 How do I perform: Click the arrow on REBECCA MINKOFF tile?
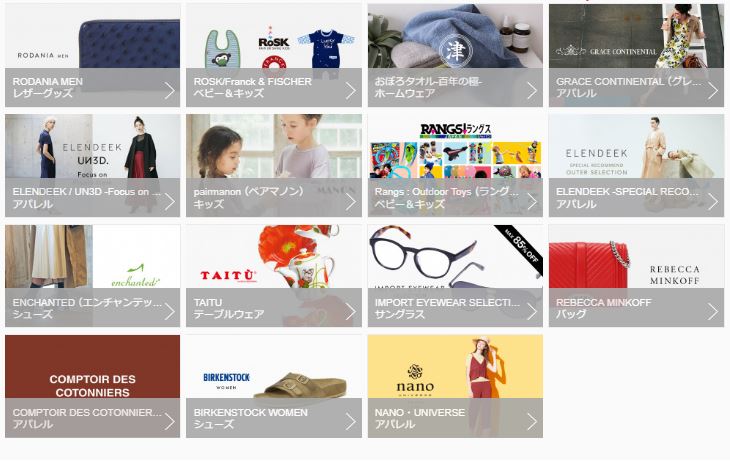click(713, 311)
